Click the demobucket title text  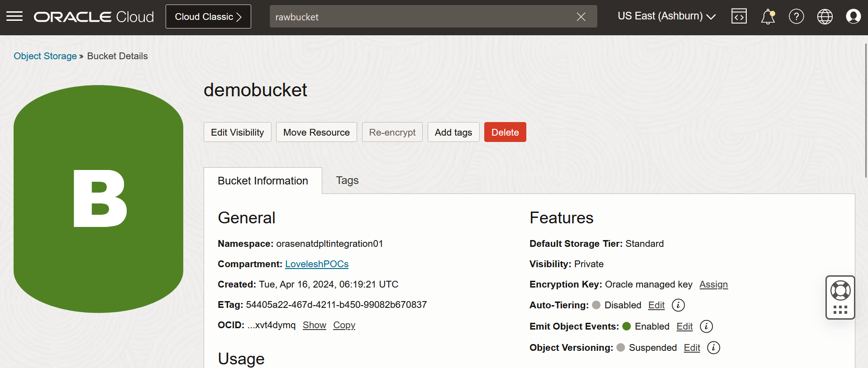255,90
